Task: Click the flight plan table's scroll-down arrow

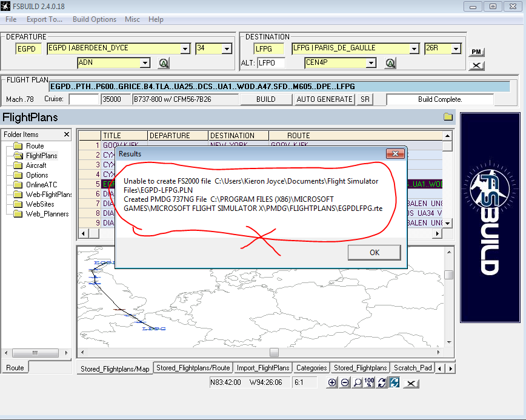Action: (447, 223)
